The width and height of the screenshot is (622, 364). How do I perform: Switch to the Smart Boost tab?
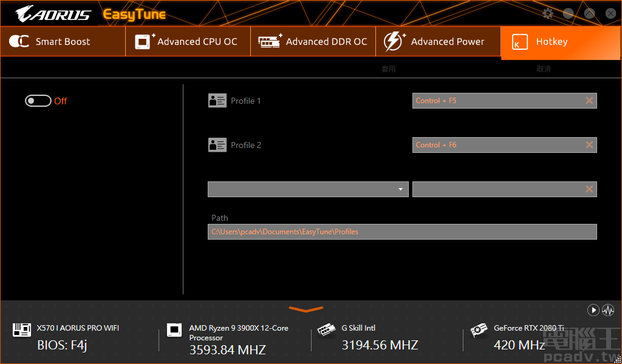(63, 42)
